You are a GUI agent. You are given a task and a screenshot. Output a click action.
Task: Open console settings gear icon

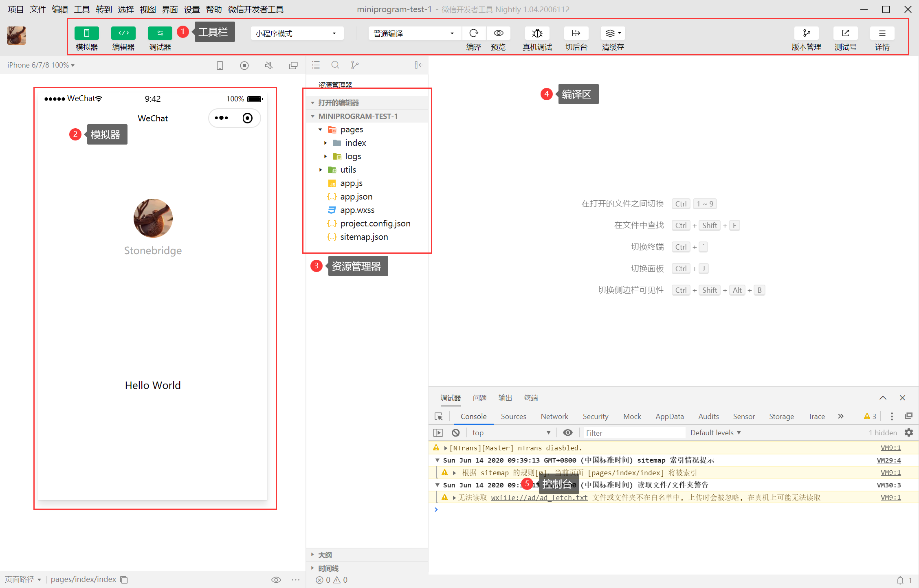click(x=909, y=432)
